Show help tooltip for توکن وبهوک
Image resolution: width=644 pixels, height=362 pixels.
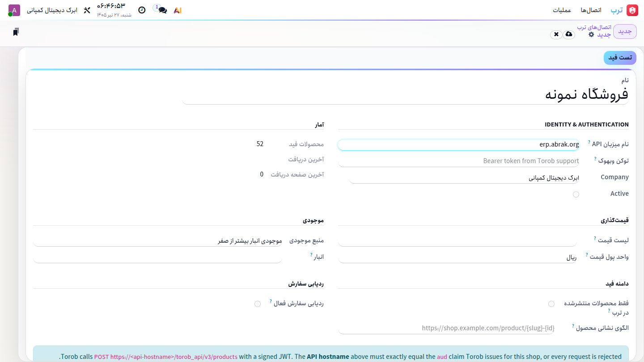(595, 159)
